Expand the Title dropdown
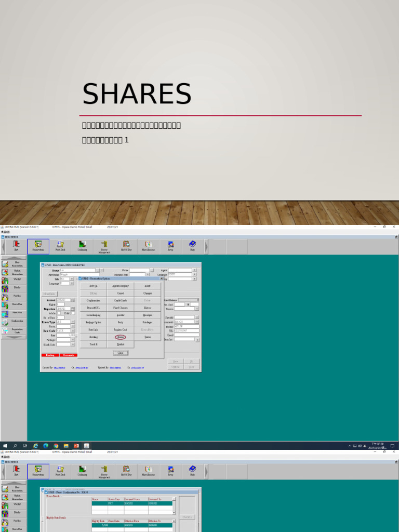 pos(72,279)
